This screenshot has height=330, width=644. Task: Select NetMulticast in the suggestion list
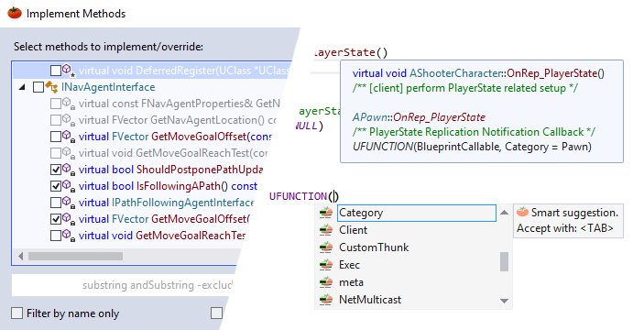point(370,300)
